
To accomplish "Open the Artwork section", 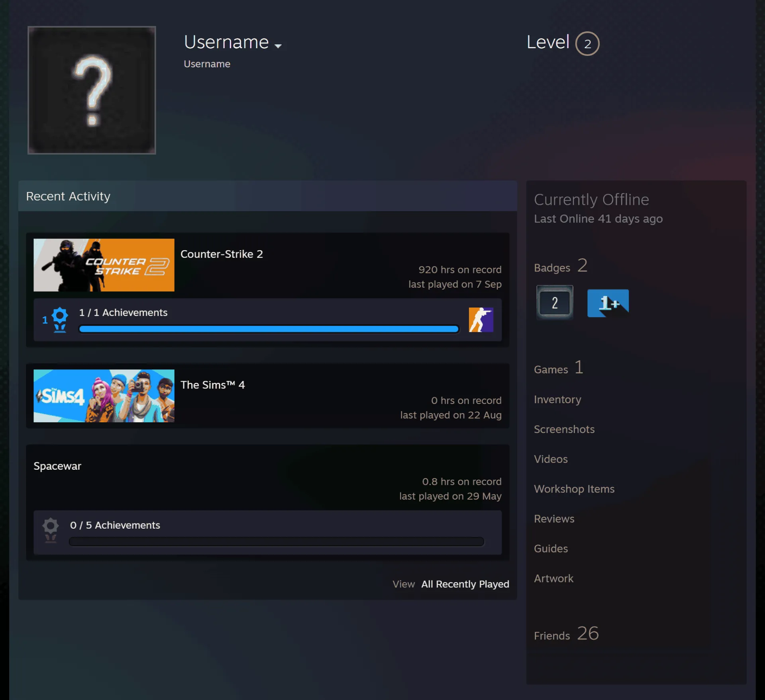I will point(553,578).
